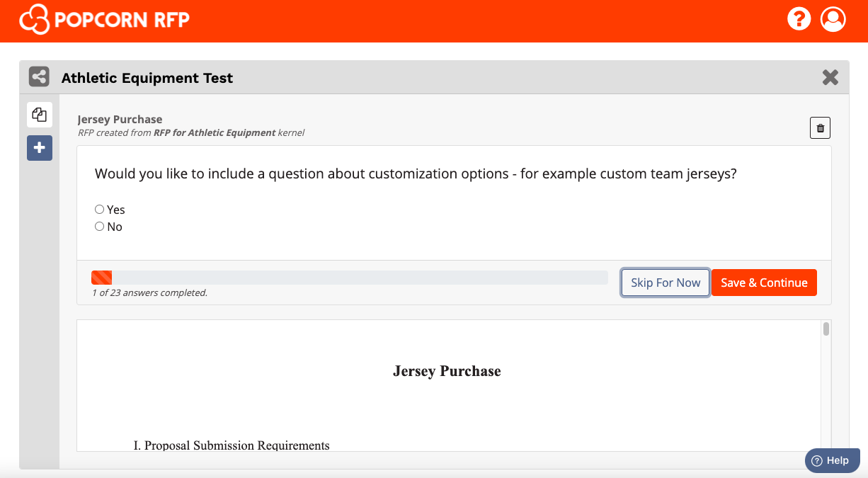Open the user profile icon
This screenshot has width=868, height=478.
833,18
